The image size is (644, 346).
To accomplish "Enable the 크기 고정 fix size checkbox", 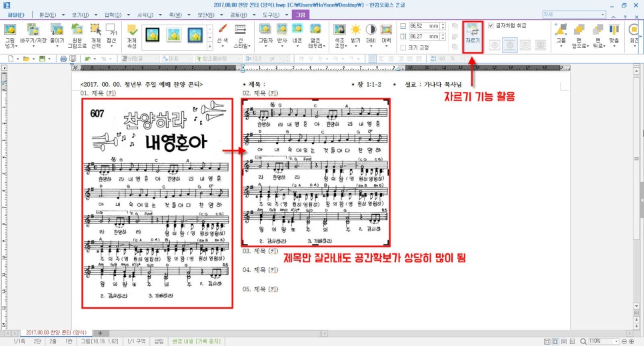I will (403, 48).
